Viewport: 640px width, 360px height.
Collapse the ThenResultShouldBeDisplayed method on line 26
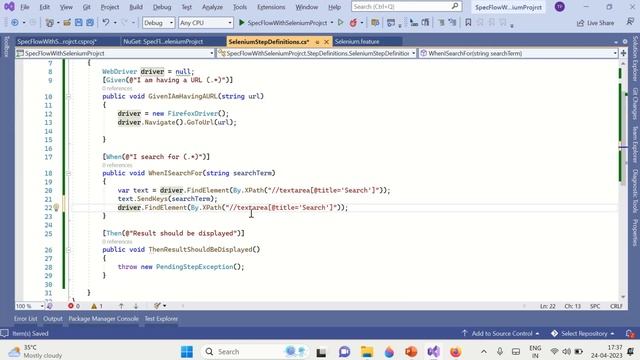click(x=68, y=250)
